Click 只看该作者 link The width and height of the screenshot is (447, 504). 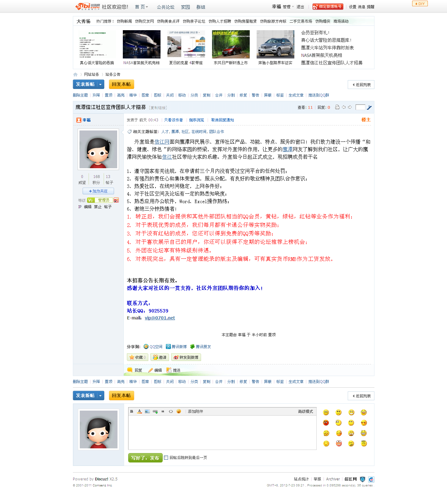click(x=173, y=120)
